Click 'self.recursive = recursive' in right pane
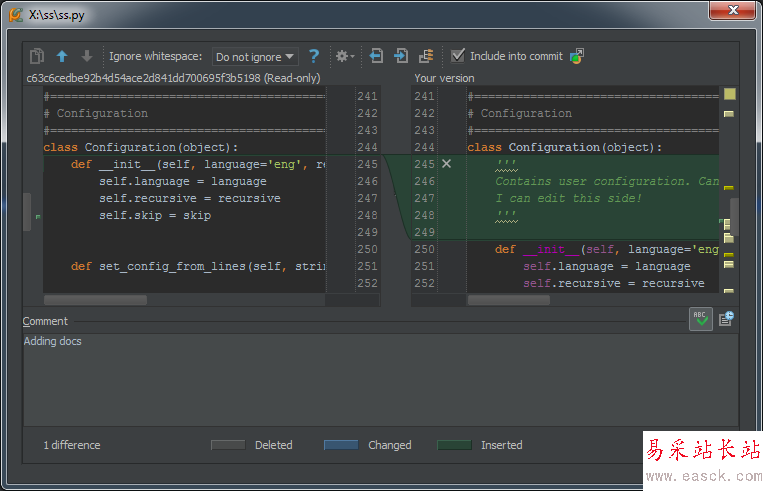 (x=614, y=283)
